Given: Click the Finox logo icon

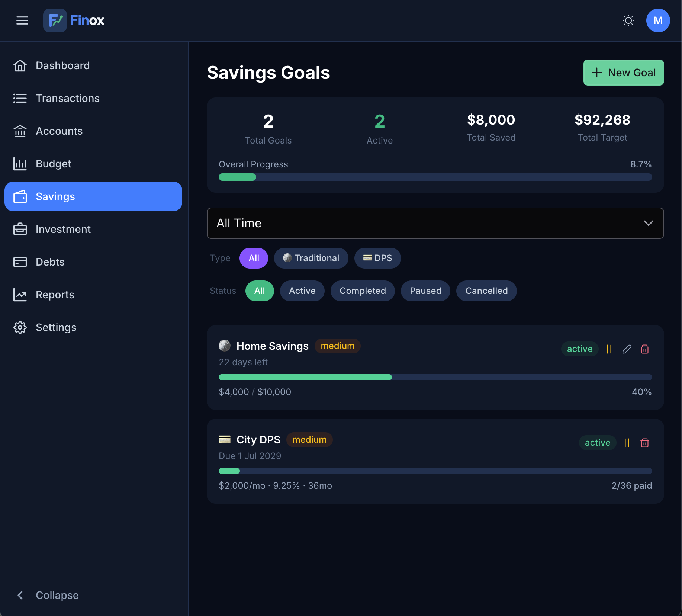Looking at the screenshot, I should pos(55,20).
